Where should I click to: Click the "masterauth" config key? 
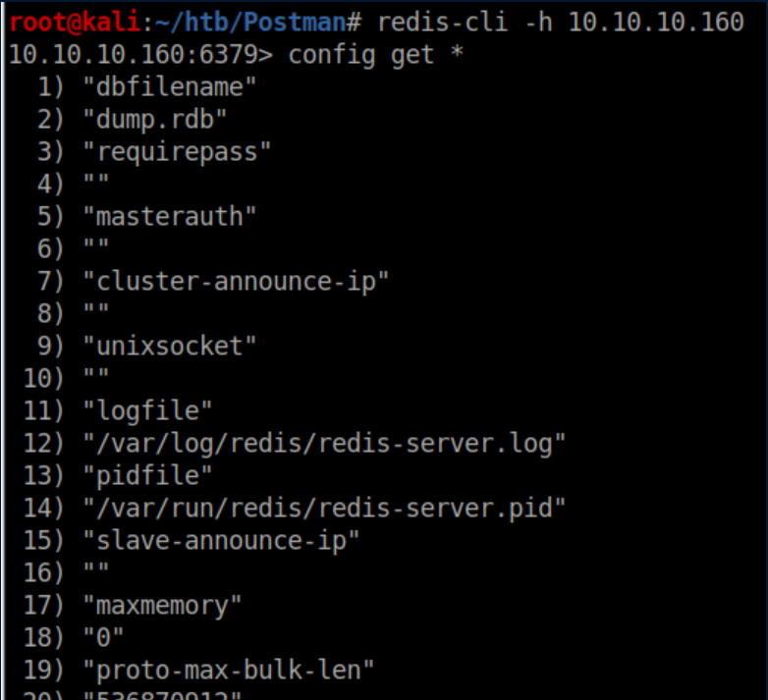169,216
